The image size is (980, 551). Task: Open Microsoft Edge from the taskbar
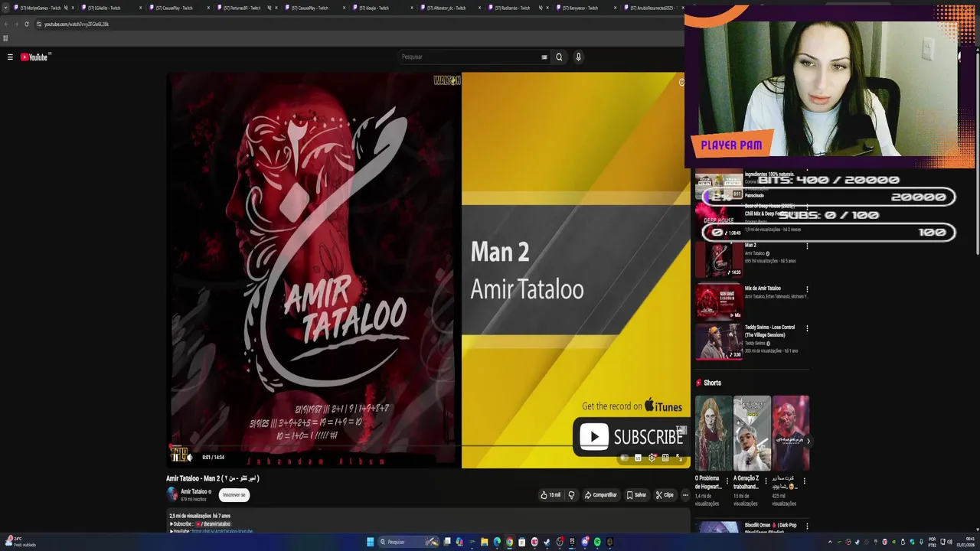pos(497,542)
